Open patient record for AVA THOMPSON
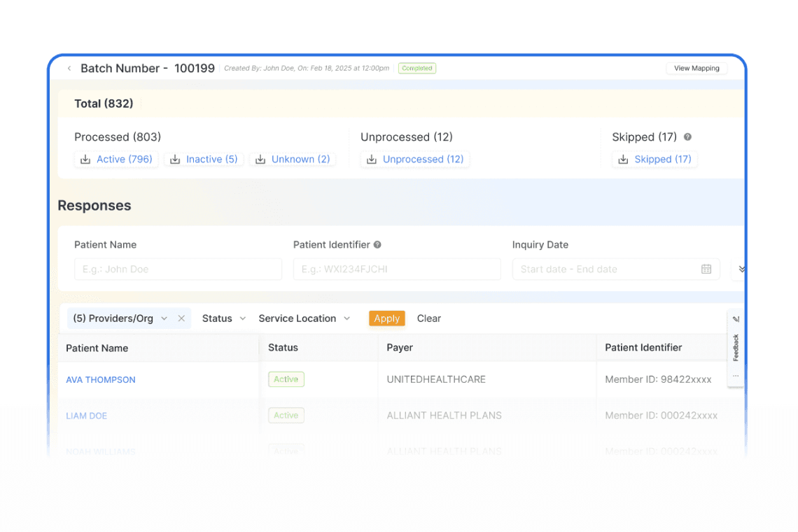The height and width of the screenshot is (532, 798). 100,379
